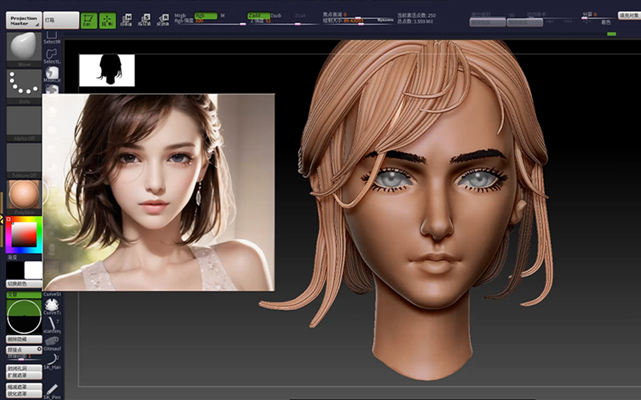The height and width of the screenshot is (400, 641).
Task: Select the Move transform icon in top toolbar
Action: coord(126,20)
